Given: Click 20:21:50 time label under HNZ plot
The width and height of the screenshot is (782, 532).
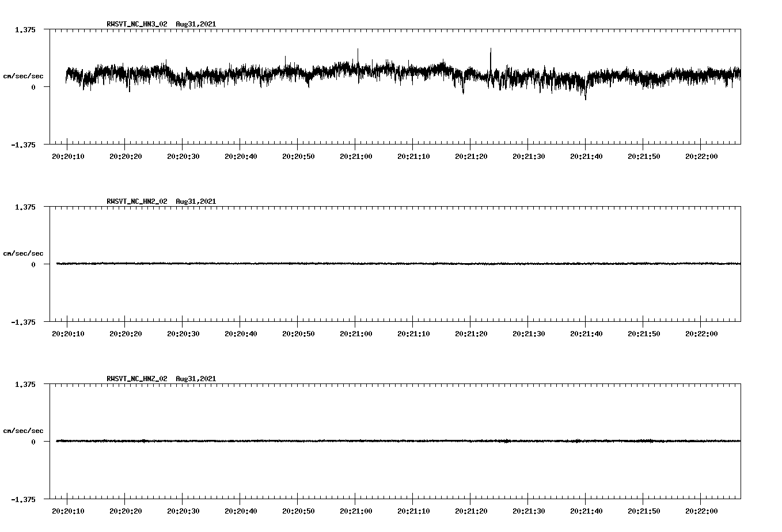Looking at the screenshot, I should pos(644,511).
